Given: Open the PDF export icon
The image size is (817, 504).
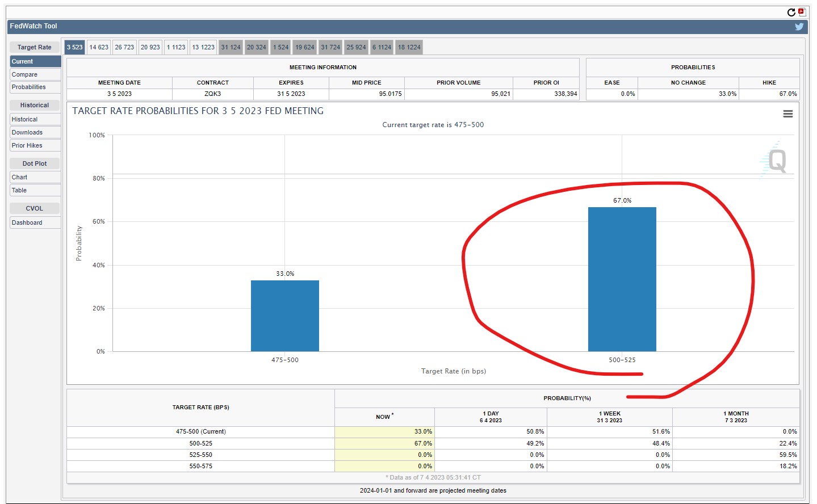Looking at the screenshot, I should click(802, 12).
